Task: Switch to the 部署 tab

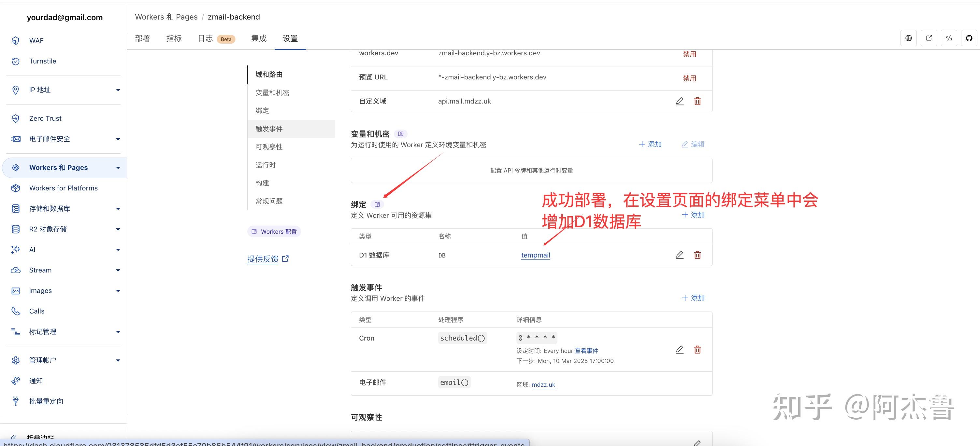Action: [x=143, y=38]
